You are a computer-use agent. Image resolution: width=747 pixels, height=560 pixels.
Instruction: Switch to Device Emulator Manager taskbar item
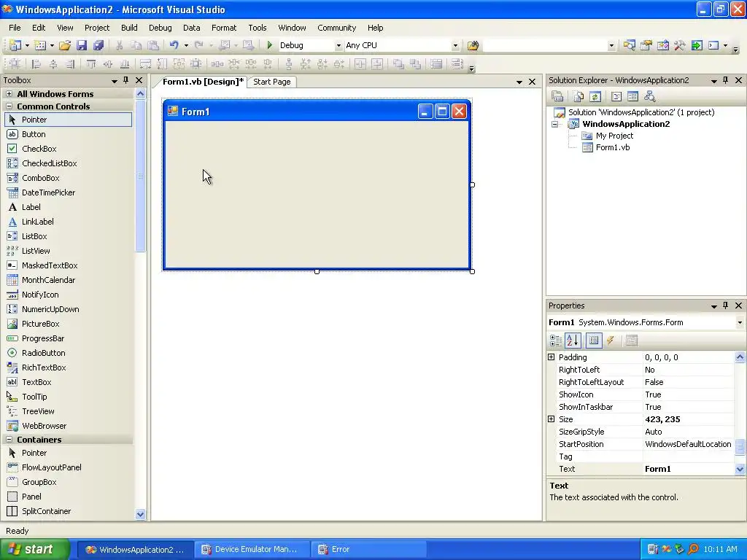pos(252,550)
